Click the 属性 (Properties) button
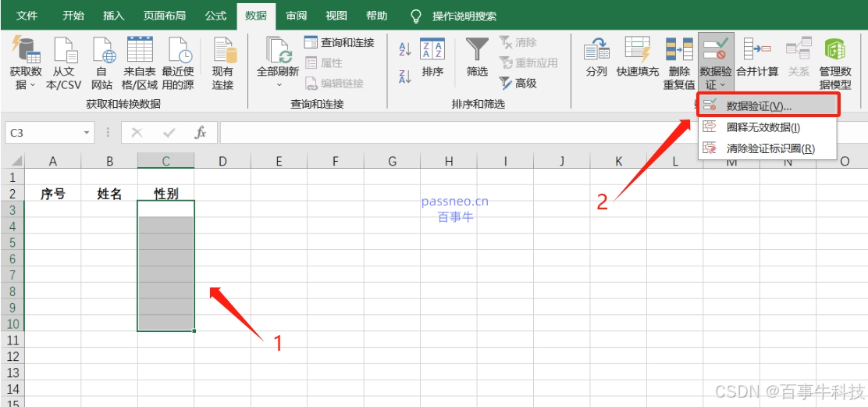 (324, 63)
